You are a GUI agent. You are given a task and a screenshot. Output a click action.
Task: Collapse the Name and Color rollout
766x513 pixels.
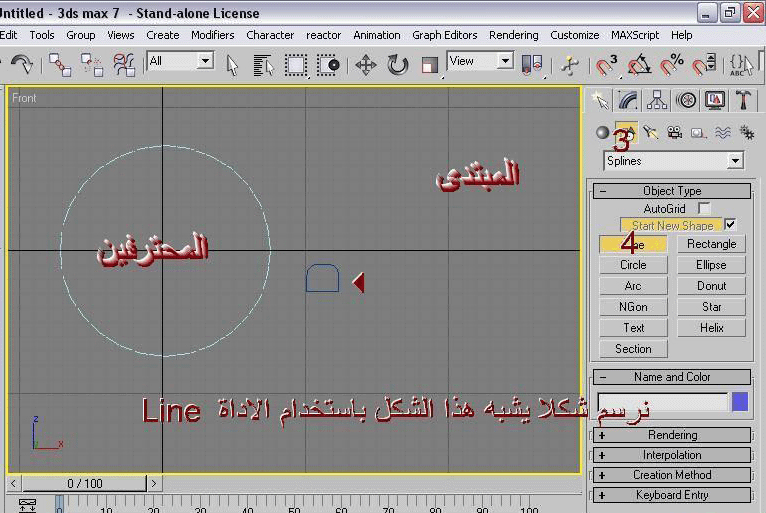click(x=672, y=377)
